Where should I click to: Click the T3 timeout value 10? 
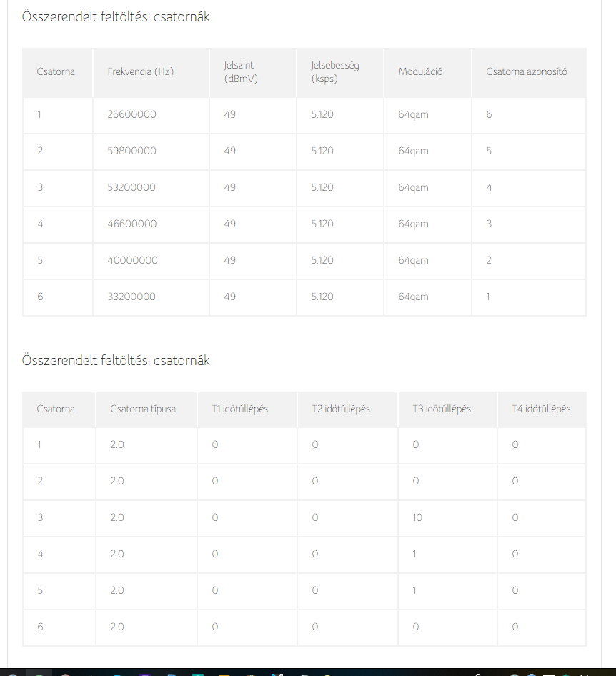[417, 517]
